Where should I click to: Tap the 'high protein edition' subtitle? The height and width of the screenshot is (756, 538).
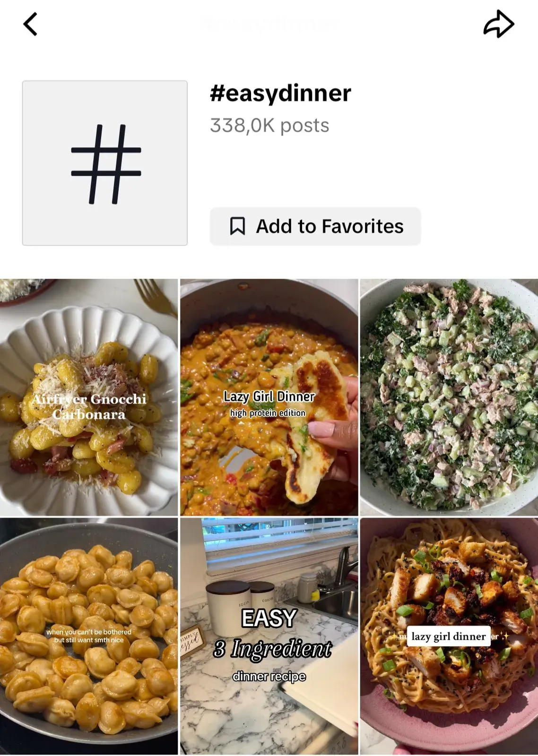coord(268,413)
